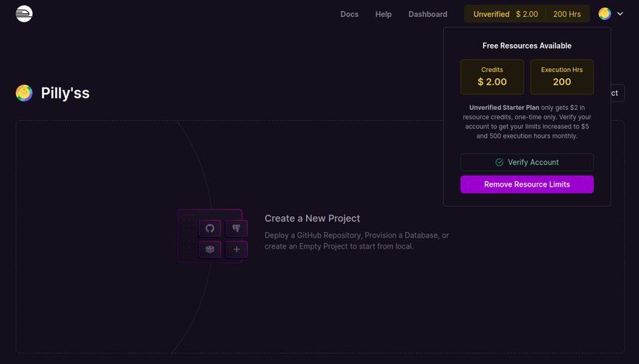Click the Pilly'ss team name
Image resolution: width=639 pixels, height=364 pixels.
click(65, 93)
